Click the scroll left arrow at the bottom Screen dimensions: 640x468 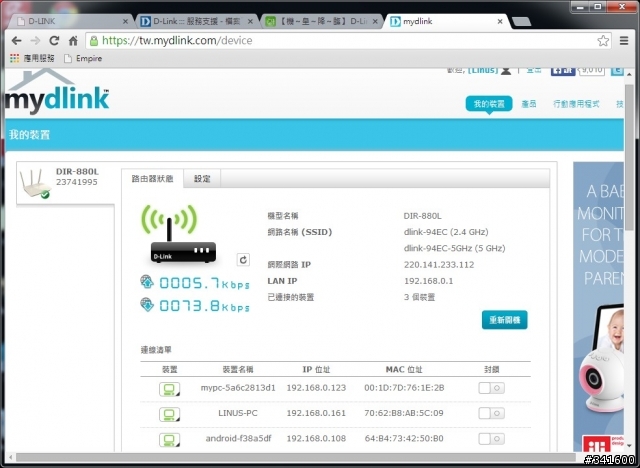click(x=10, y=457)
